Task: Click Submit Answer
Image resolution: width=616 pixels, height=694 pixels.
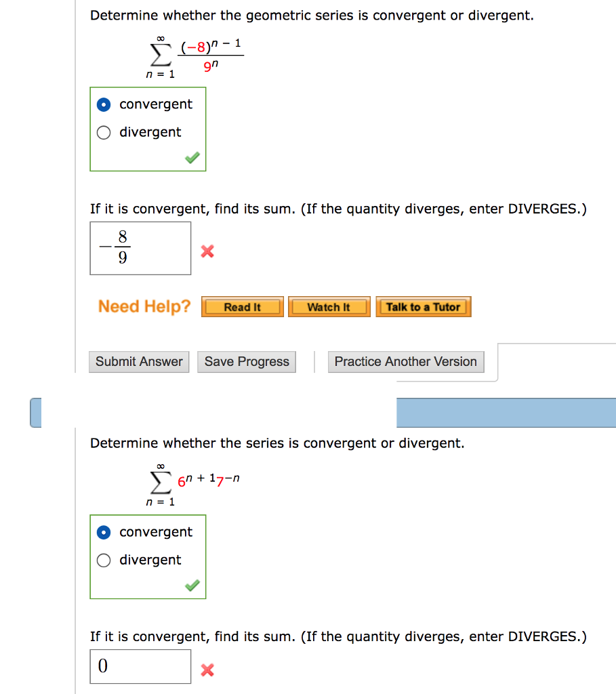Action: 138,361
